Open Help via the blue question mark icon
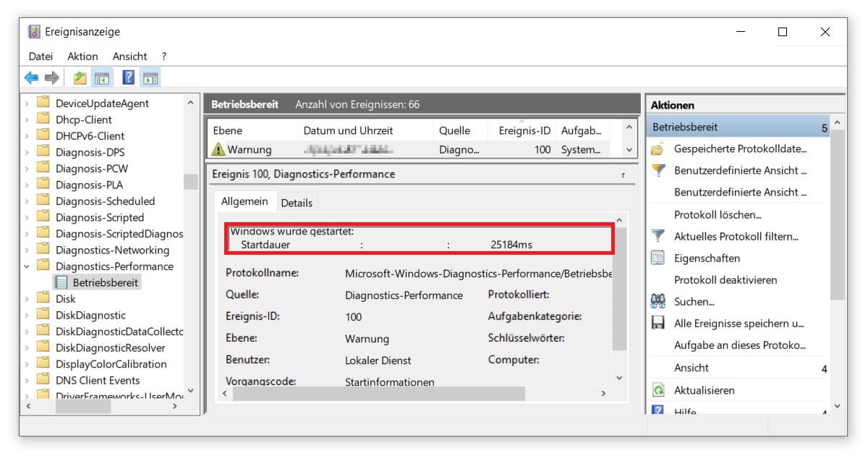 (x=129, y=77)
